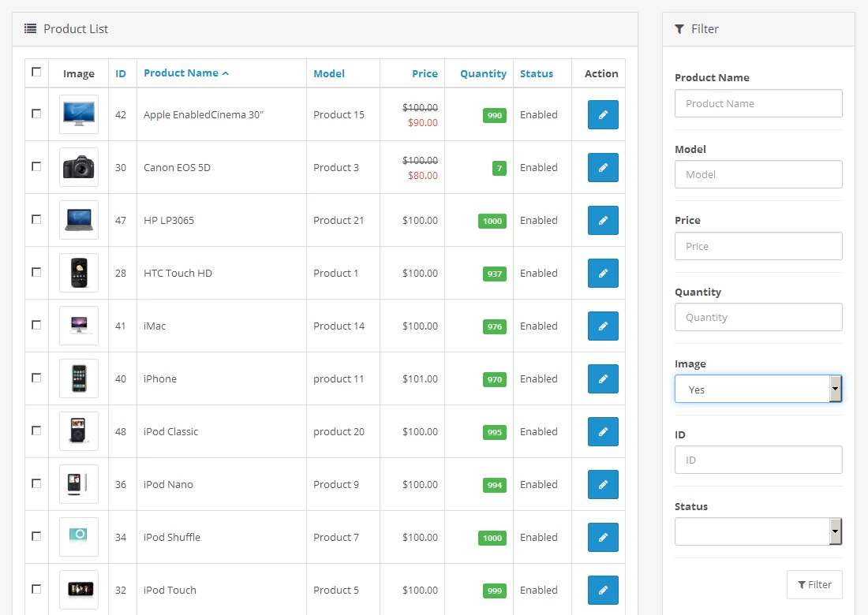Check the iPhone row checkbox
The height and width of the screenshot is (615, 868).
(x=36, y=378)
